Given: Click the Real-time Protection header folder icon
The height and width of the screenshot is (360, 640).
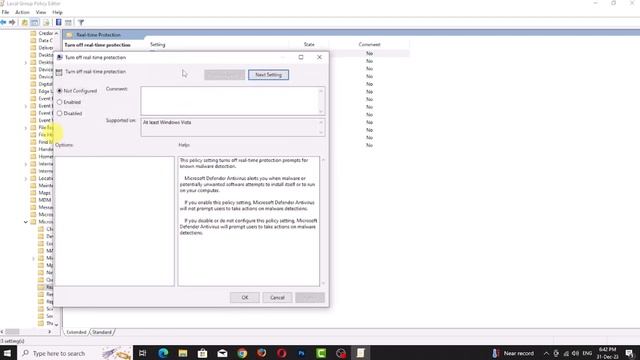Looking at the screenshot, I should [x=69, y=35].
